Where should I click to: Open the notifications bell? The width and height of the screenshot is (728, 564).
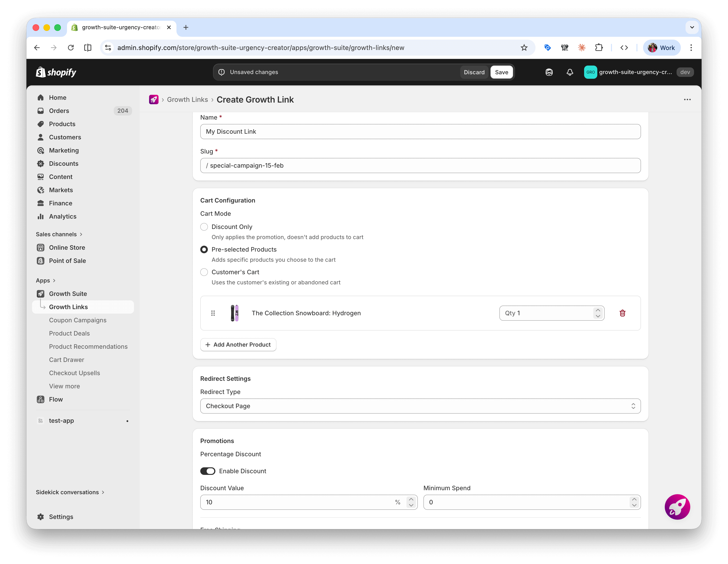(570, 72)
